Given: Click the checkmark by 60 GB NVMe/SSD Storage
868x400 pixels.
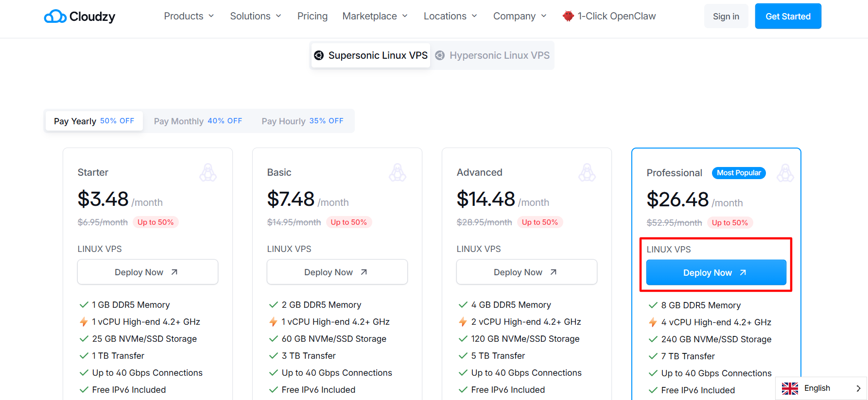Looking at the screenshot, I should coord(273,339).
